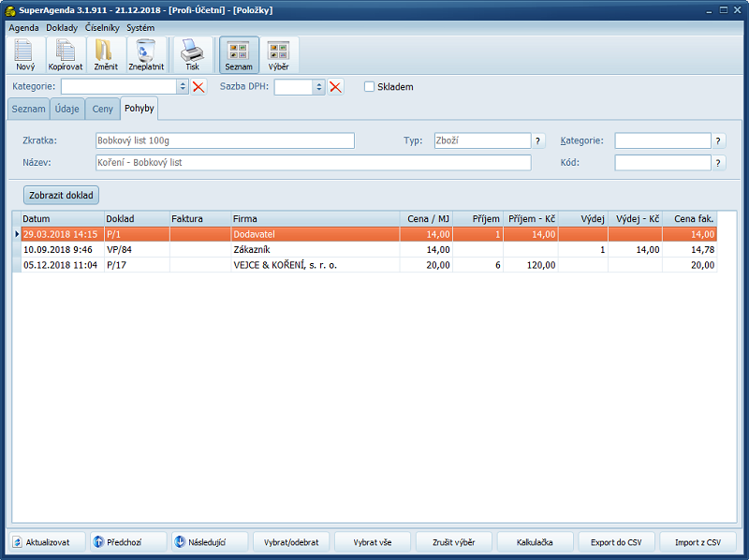This screenshot has width=749, height=560.
Task: Click the Změnit folder icon
Action: [x=106, y=54]
